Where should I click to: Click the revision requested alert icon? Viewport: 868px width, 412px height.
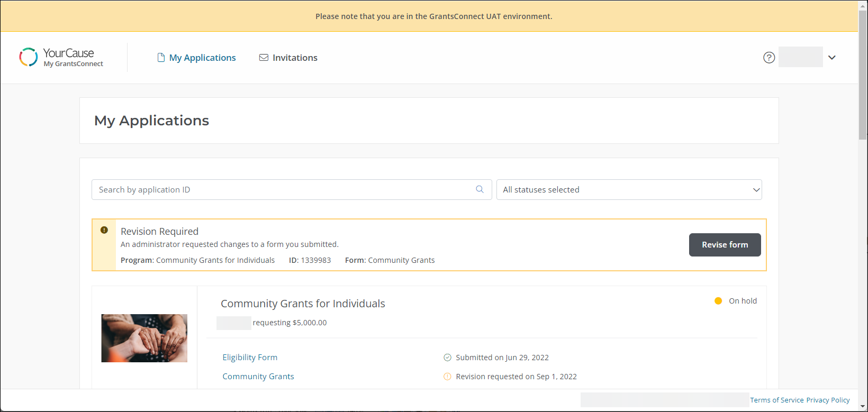coord(447,377)
